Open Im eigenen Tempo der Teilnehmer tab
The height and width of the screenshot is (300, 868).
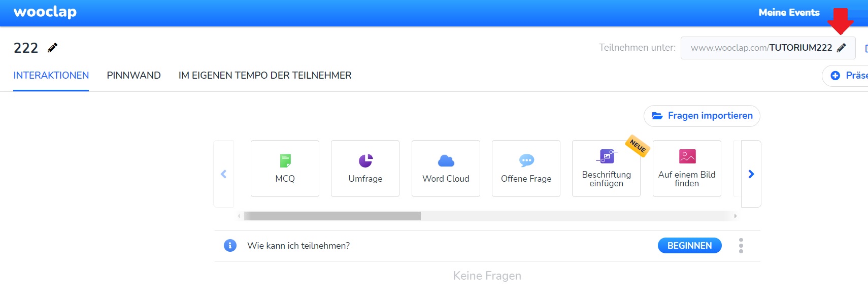[264, 75]
